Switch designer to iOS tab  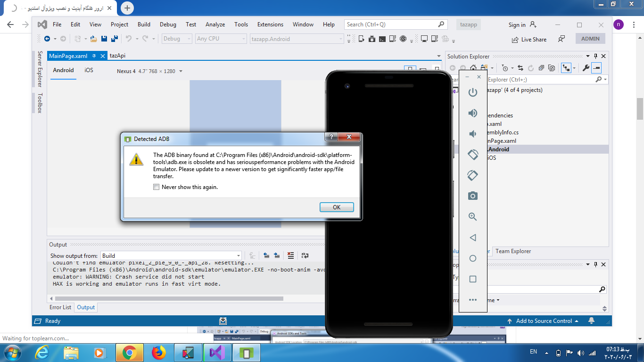(89, 70)
